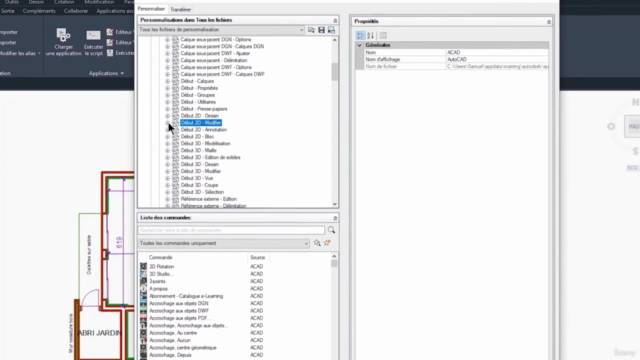Click Exécuter le script icon in ribbon
This screenshot has width=640, height=360.
tap(93, 36)
